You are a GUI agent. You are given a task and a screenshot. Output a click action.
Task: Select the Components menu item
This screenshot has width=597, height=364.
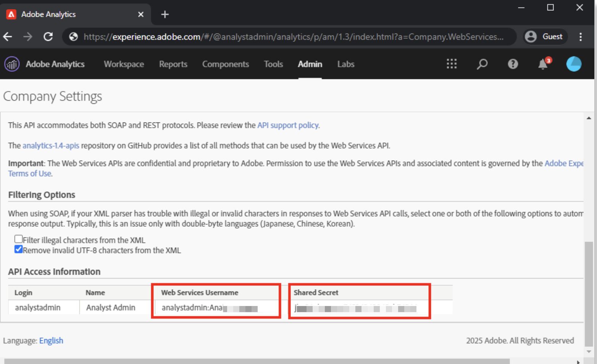coord(225,64)
